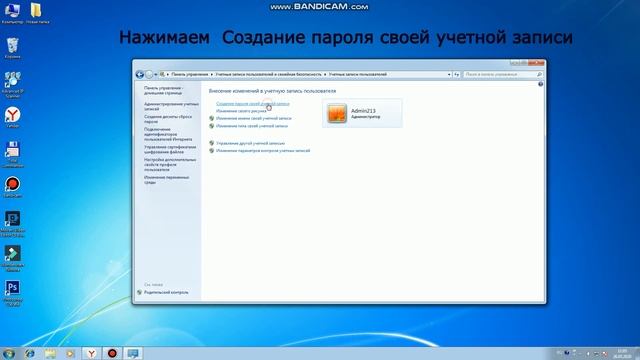The image size is (640, 360).
Task: Refresh the Control Panel address bar
Action: (x=456, y=75)
